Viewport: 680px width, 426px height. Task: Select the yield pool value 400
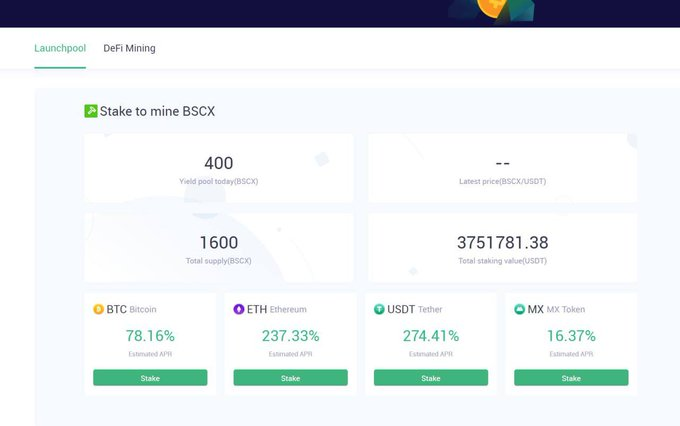[x=219, y=164]
